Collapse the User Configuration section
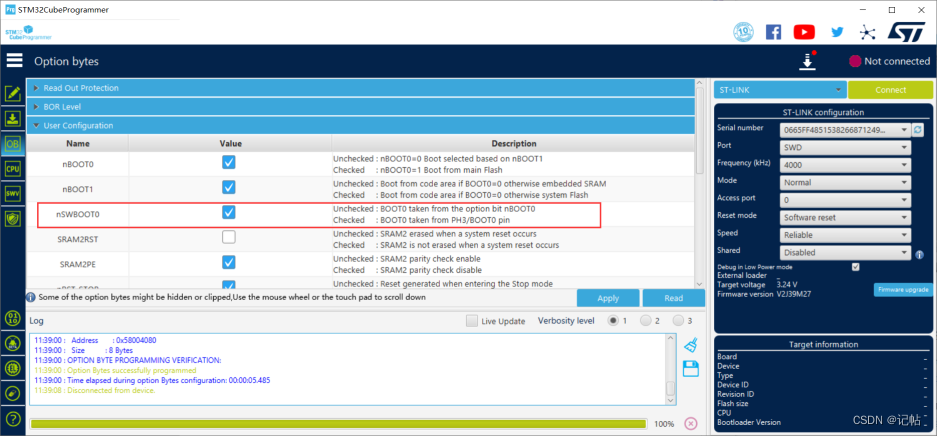The image size is (937, 436). tap(360, 125)
